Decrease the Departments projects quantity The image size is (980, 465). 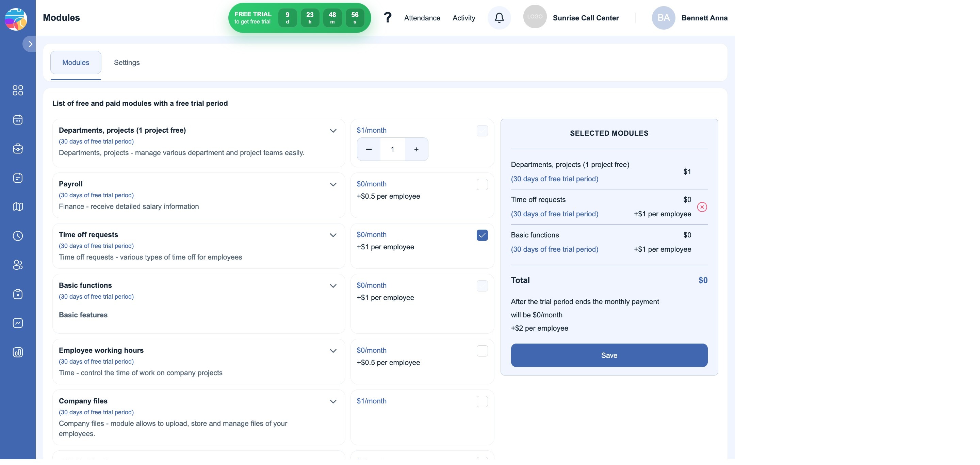[x=369, y=149]
